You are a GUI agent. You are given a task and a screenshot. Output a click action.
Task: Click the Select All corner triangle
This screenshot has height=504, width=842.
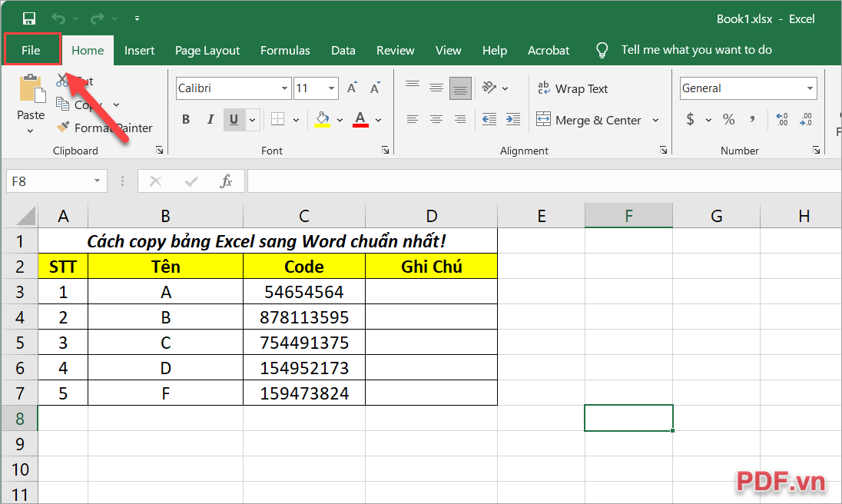(26, 215)
